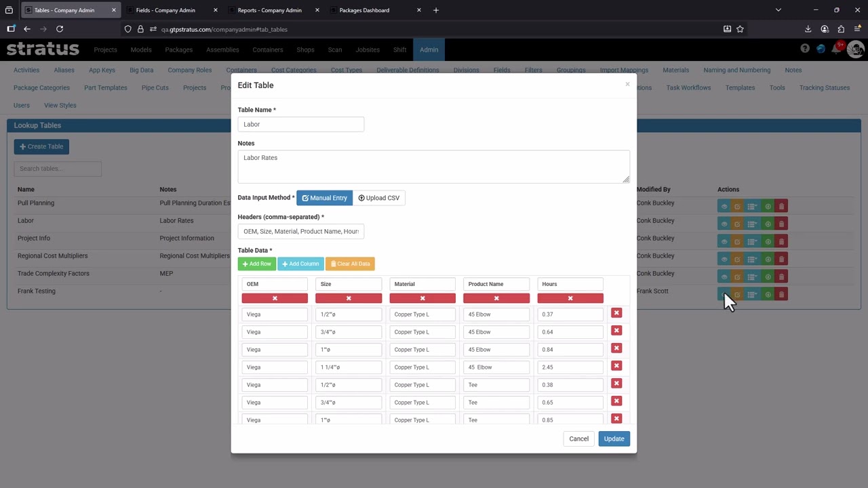This screenshot has height=488, width=868.
Task: View the Pull Planning table via eye icon
Action: 724,206
